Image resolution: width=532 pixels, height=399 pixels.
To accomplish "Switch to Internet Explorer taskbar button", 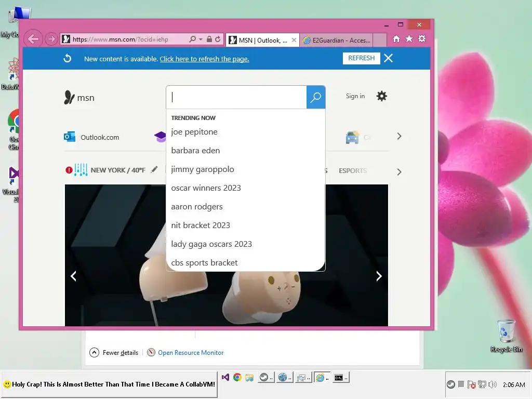I will [322, 377].
